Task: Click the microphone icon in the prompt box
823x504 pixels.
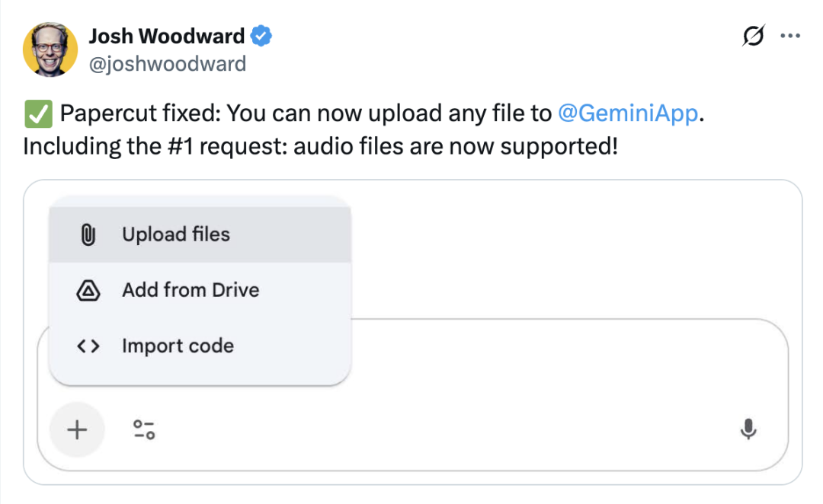Action: (x=748, y=429)
